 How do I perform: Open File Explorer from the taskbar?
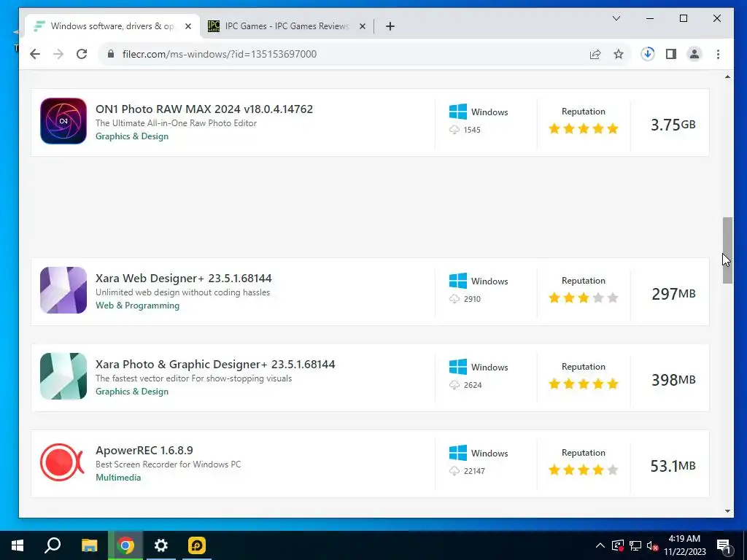(89, 545)
